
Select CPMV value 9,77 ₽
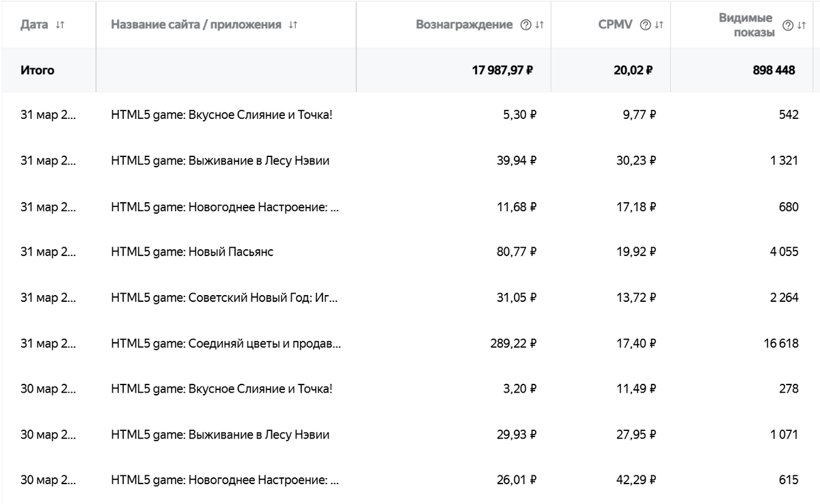(x=639, y=115)
